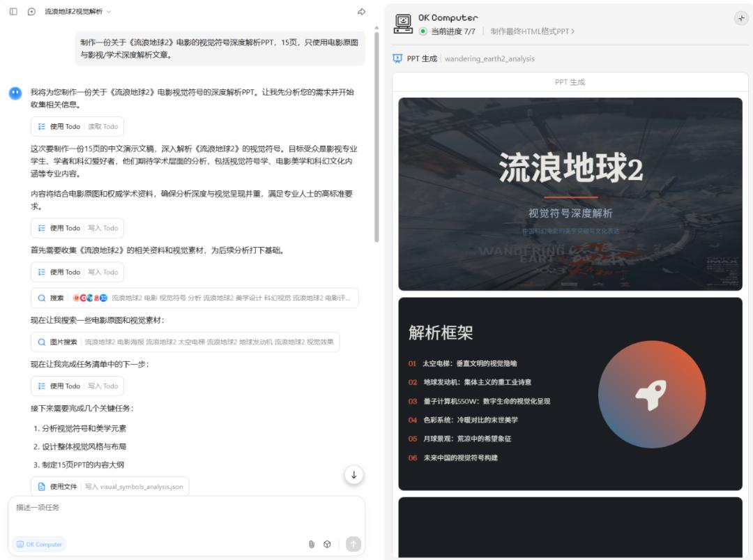Expand the 当前进度 7/7 status
The height and width of the screenshot is (560, 753).
(452, 31)
